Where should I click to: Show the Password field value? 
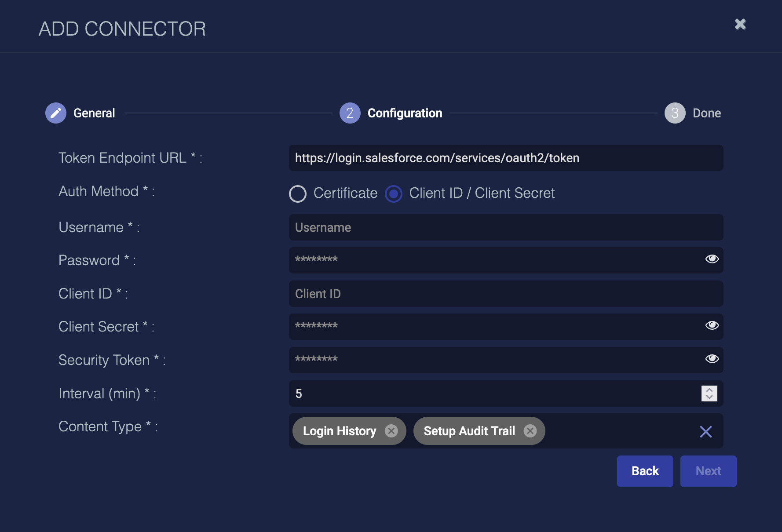tap(712, 259)
